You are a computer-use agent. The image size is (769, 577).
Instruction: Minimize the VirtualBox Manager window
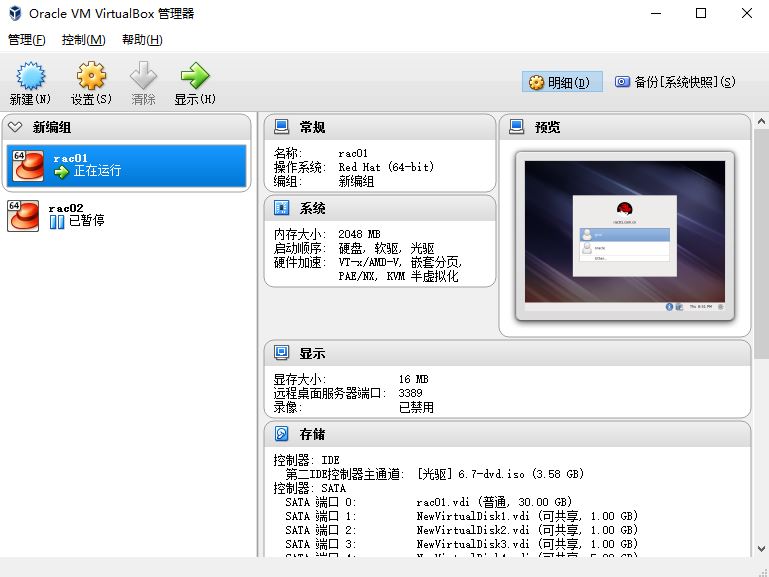656,13
